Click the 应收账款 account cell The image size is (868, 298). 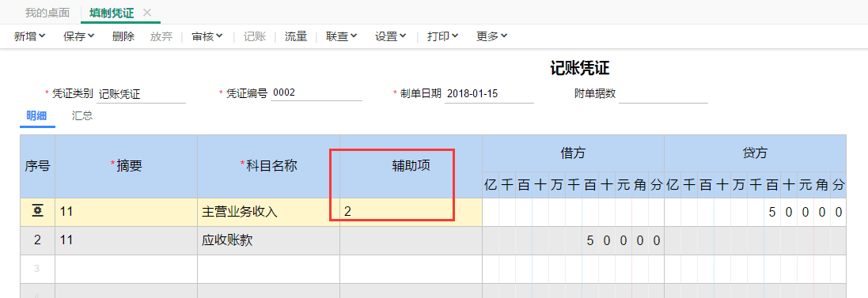[268, 240]
